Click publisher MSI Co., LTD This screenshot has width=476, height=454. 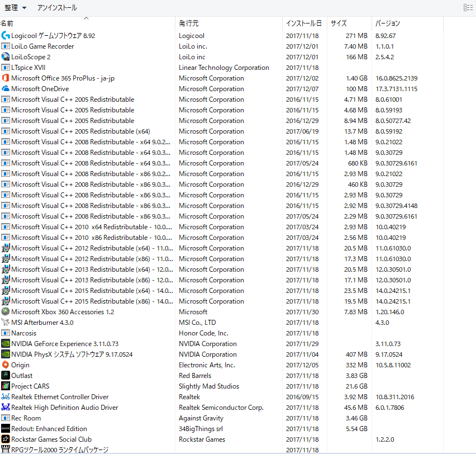197,323
